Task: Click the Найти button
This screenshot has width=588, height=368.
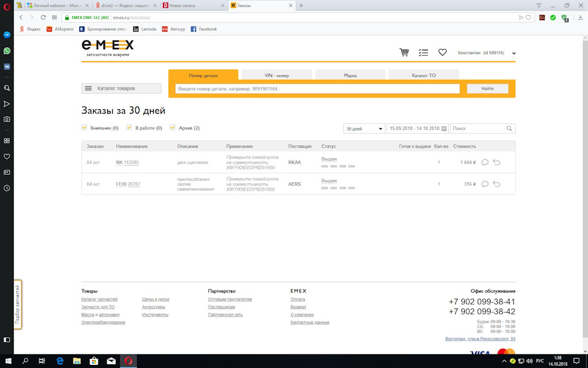Action: click(x=488, y=88)
